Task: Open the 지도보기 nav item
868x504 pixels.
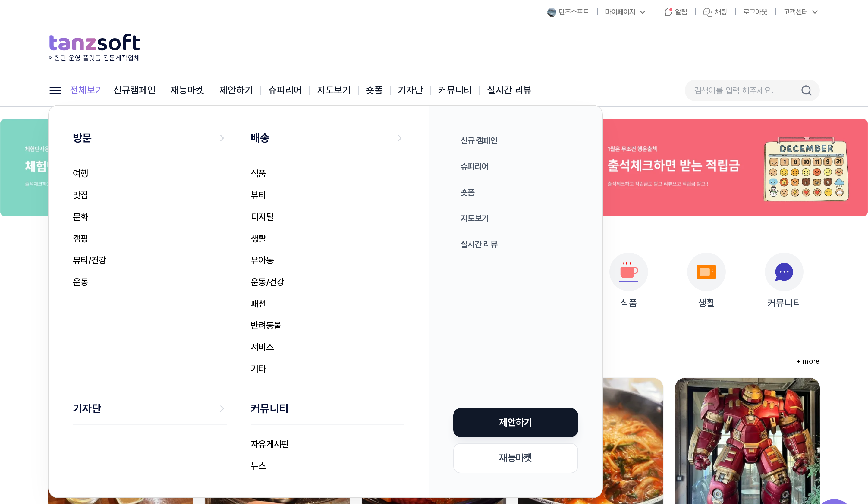Action: tap(333, 90)
